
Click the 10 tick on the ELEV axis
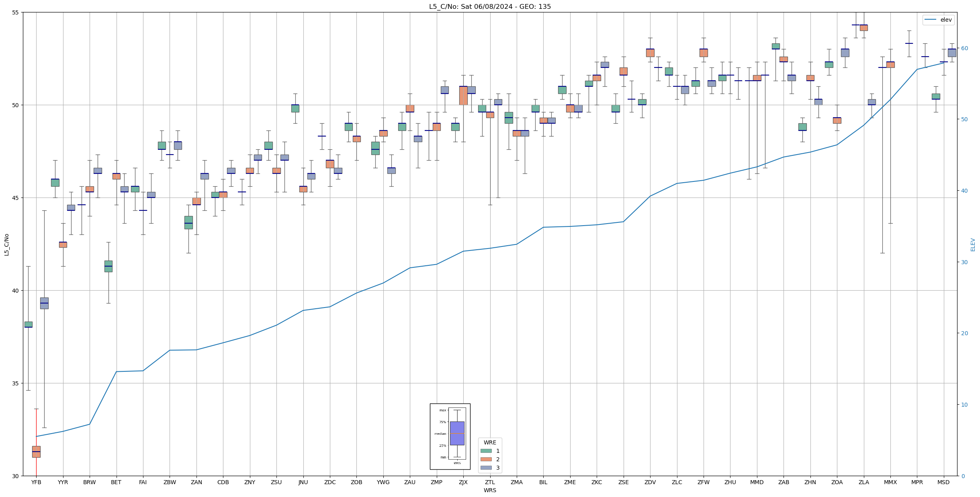click(964, 405)
